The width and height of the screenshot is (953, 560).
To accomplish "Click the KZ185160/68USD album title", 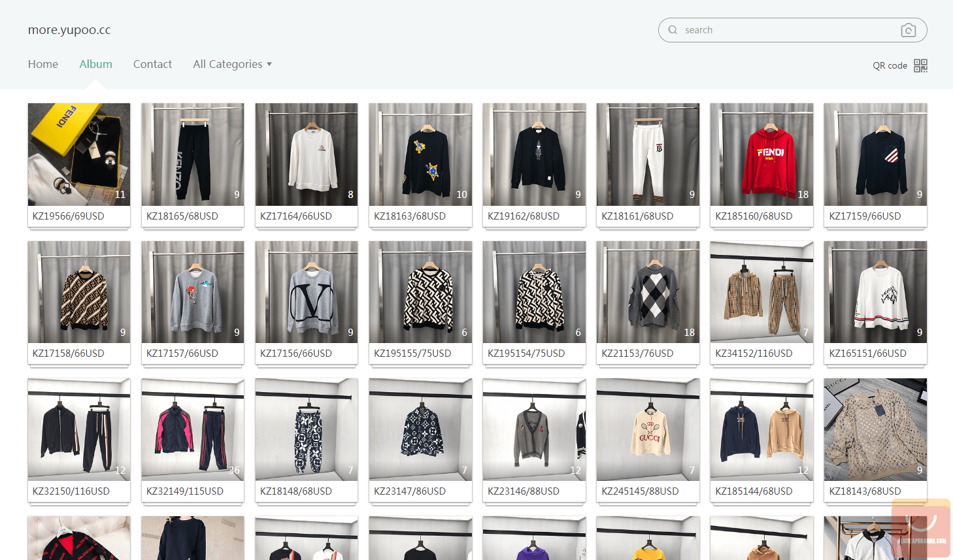I will (754, 216).
